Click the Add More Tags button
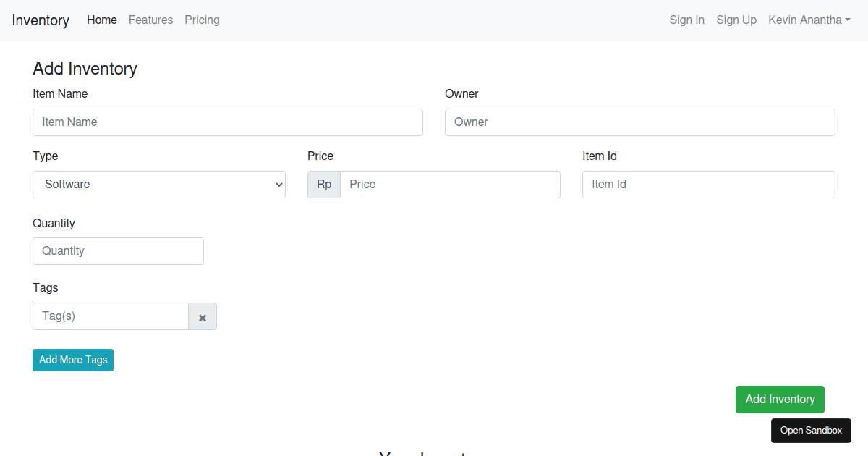The image size is (868, 456). tap(73, 360)
